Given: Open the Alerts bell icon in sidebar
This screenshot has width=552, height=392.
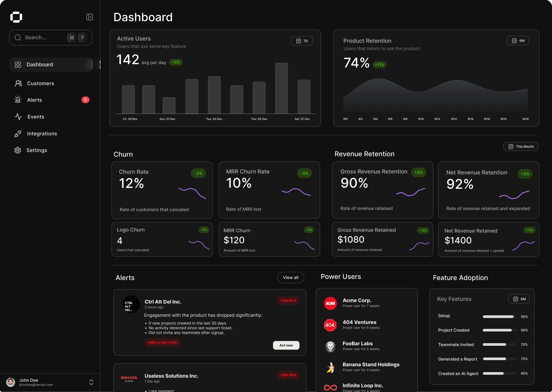Looking at the screenshot, I should pos(18,100).
